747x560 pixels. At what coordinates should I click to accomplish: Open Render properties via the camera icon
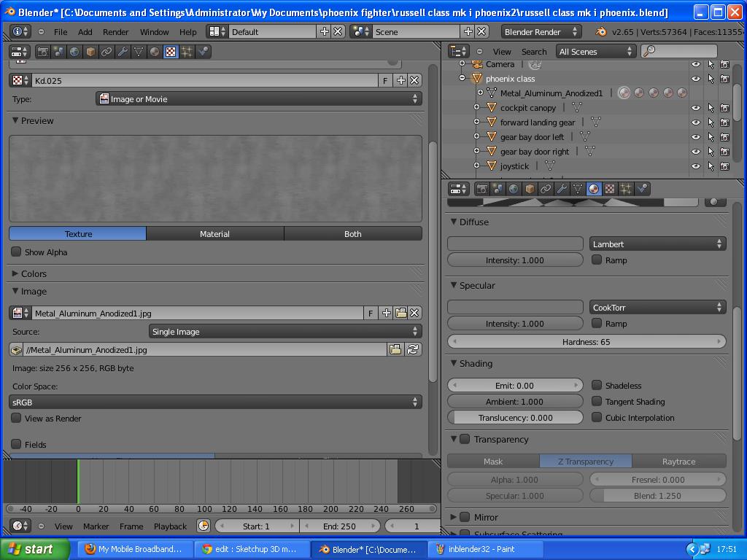pos(482,189)
